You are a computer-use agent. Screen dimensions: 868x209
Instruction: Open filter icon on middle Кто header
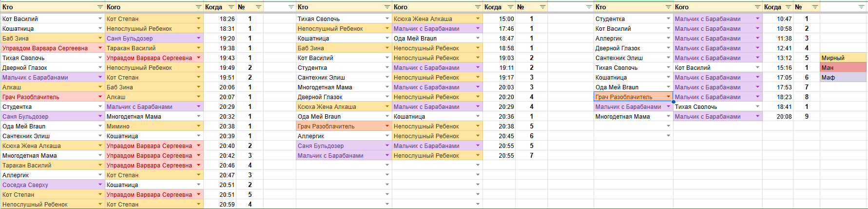pyautogui.click(x=387, y=7)
